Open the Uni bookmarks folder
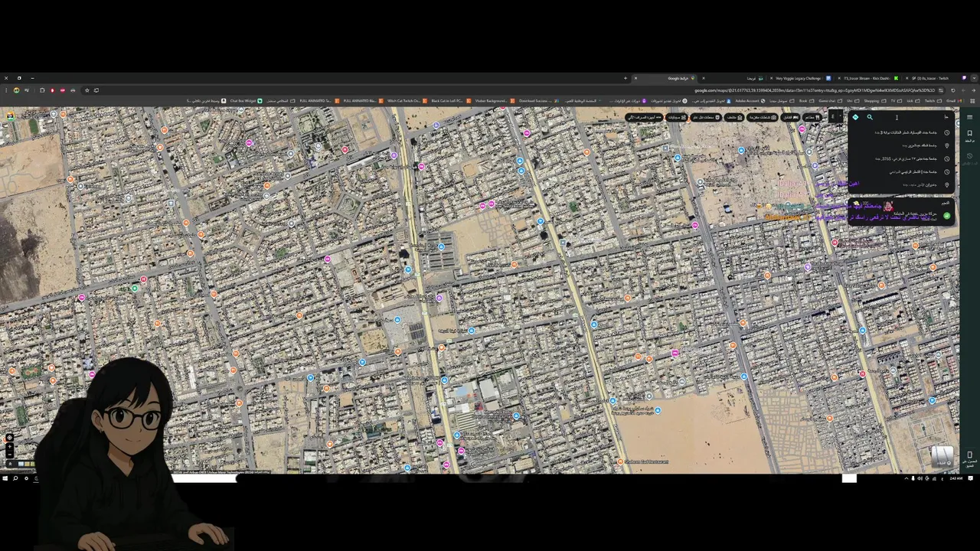This screenshot has width=980, height=551. point(853,101)
